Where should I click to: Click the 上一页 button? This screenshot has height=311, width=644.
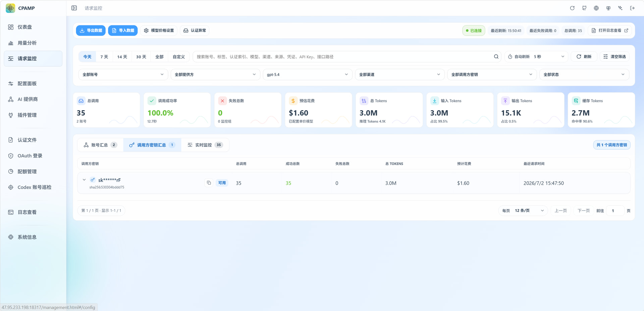point(560,210)
